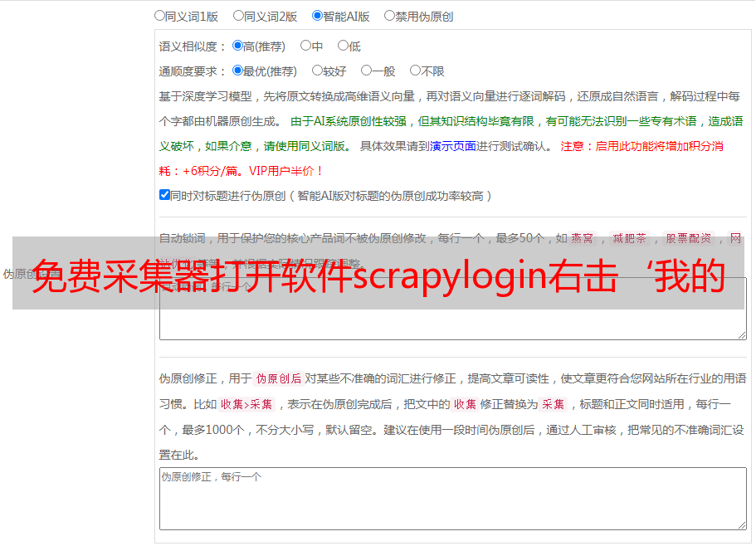Set 语义相似度 to 低

pyautogui.click(x=343, y=46)
